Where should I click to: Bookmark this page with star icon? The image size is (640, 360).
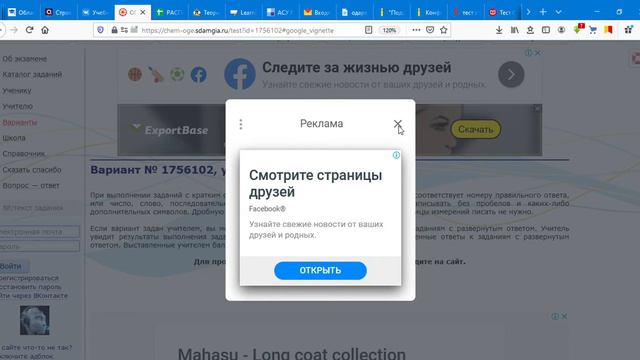pos(444,30)
